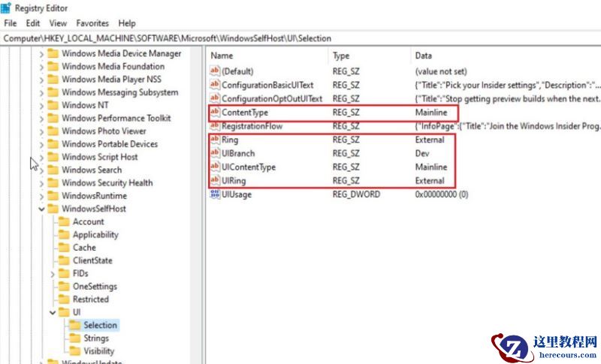Image resolution: width=601 pixels, height=364 pixels.
Task: Select the OneSettings folder icon
Action: click(x=64, y=286)
